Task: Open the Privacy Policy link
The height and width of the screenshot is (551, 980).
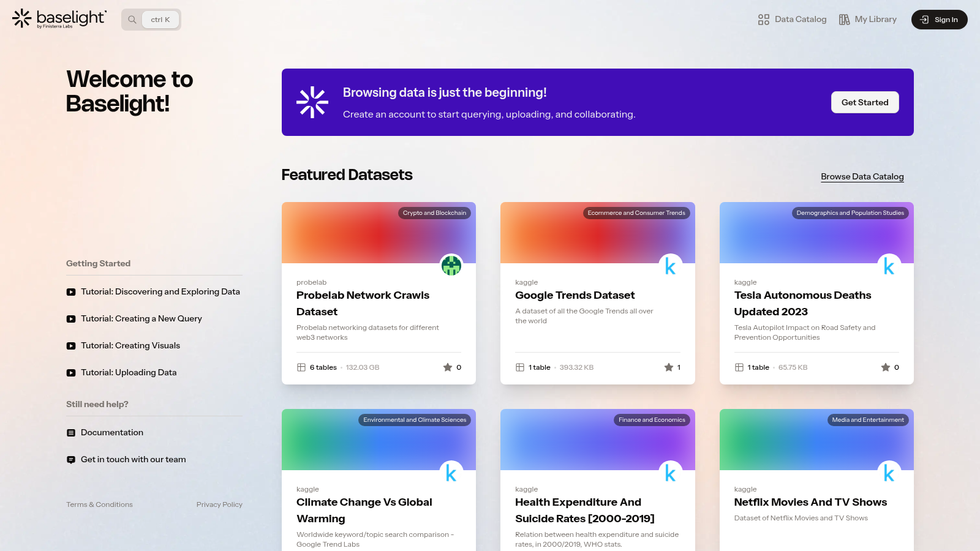Action: (x=219, y=504)
